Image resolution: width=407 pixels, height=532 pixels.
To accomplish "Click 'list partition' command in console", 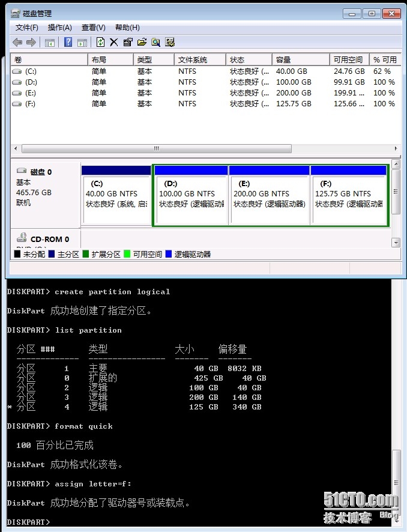I will click(88, 330).
